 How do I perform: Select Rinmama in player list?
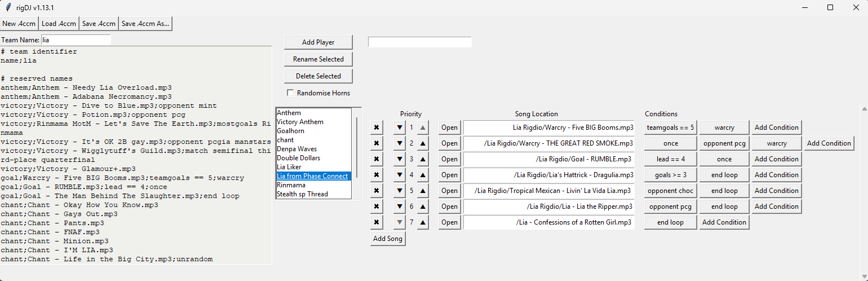click(313, 185)
